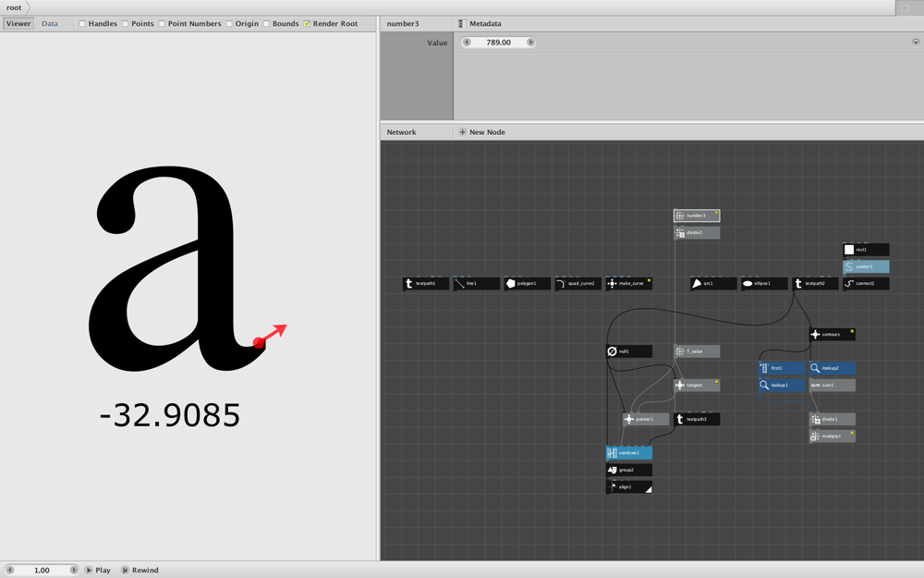Viewport: 924px width, 578px height.
Task: Select the T_value node
Action: [697, 351]
